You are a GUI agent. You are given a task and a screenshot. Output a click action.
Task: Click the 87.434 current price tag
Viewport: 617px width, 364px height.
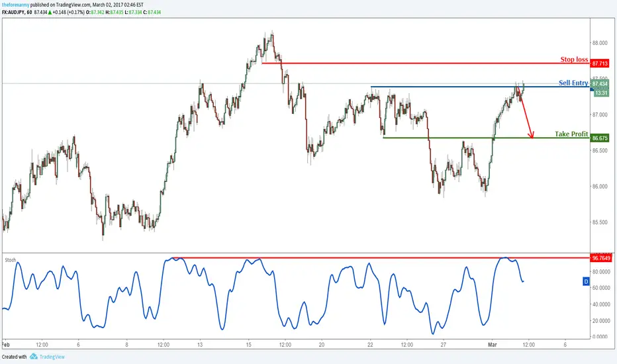(x=600, y=83)
